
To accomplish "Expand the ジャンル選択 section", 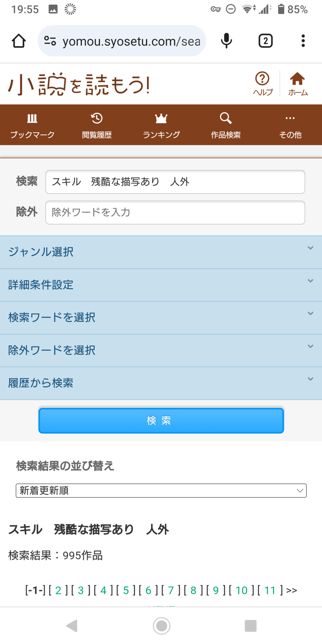I will pyautogui.click(x=161, y=252).
